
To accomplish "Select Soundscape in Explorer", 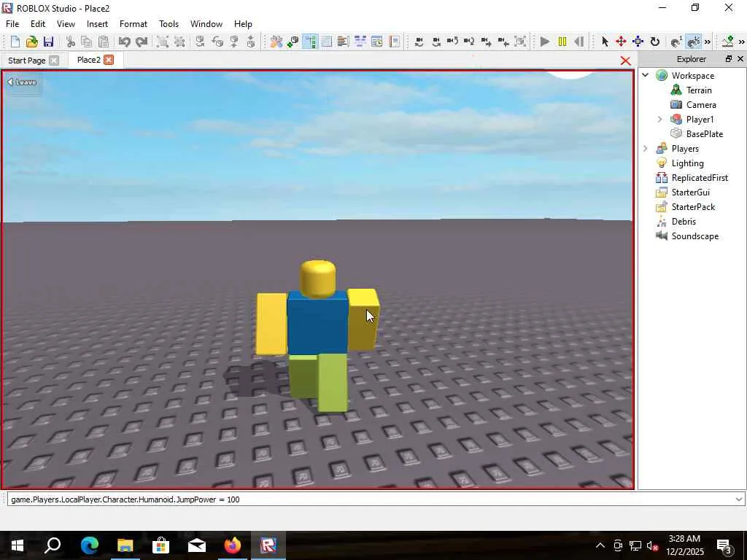I will (x=695, y=236).
